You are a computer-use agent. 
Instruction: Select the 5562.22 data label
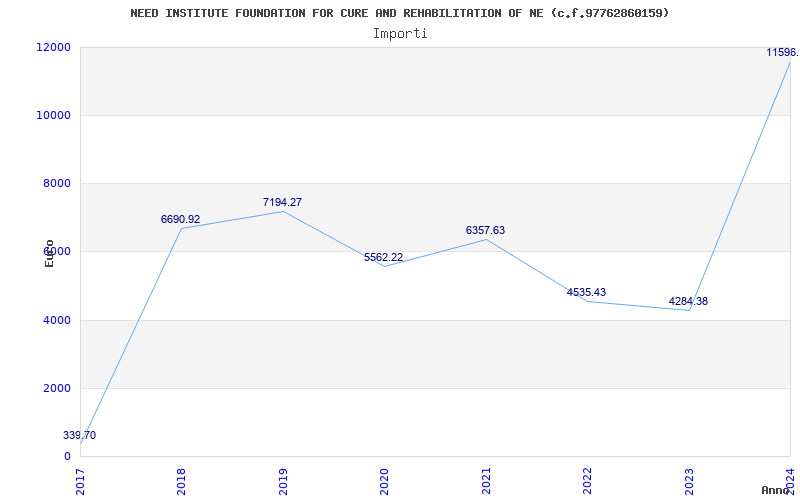click(384, 257)
